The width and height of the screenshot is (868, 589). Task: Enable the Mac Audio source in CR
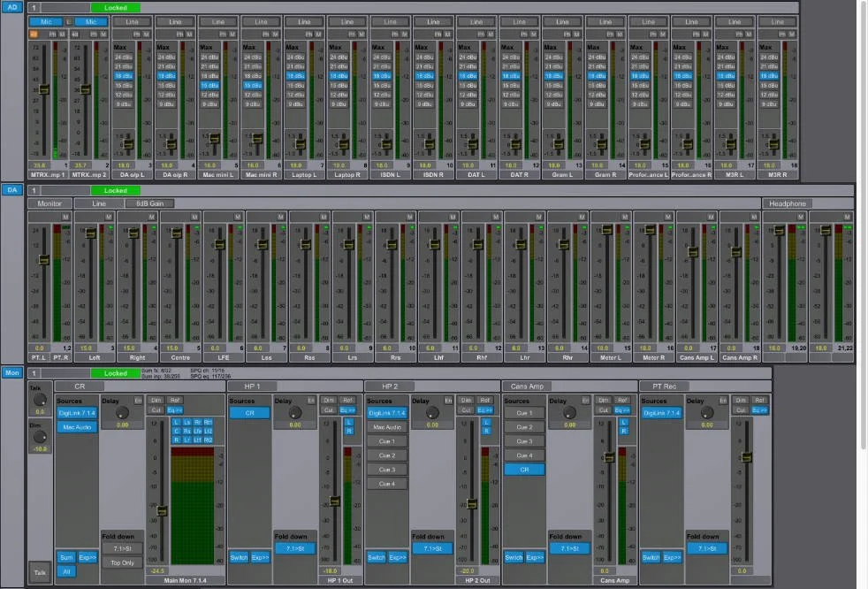(x=77, y=427)
